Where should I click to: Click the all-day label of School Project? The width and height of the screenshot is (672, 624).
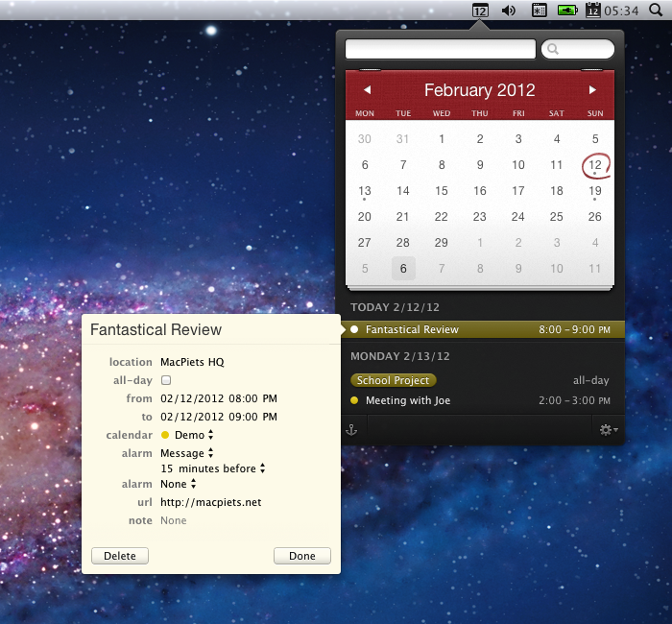(x=591, y=380)
